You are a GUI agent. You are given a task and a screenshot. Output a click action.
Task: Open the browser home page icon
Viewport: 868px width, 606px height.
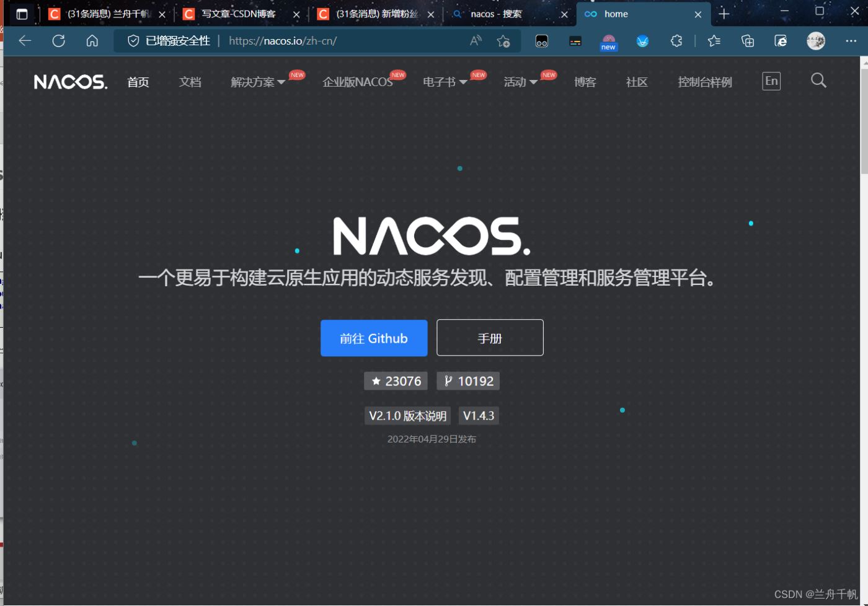click(x=92, y=41)
